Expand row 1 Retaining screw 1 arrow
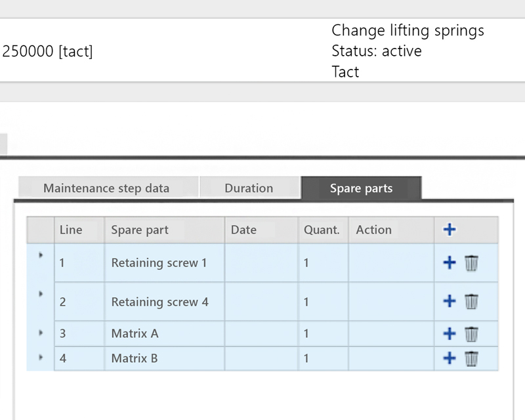Screen dimensions: 525x420 tap(41, 255)
